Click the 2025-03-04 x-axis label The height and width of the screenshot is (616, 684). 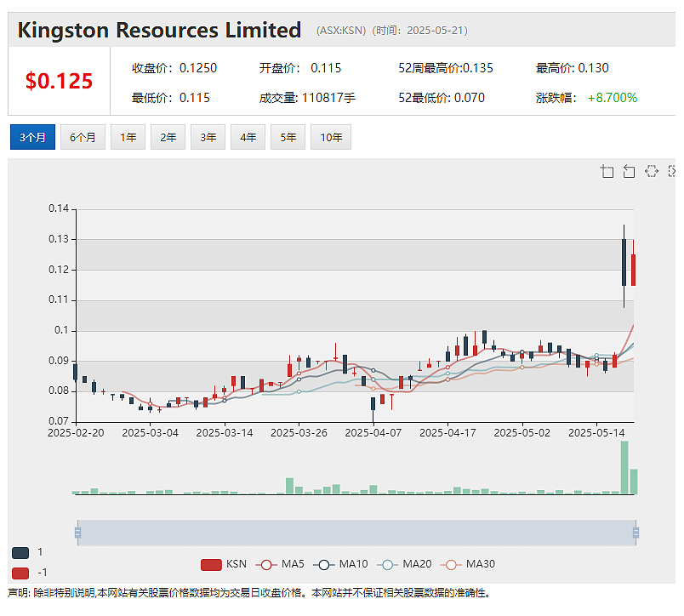click(150, 433)
